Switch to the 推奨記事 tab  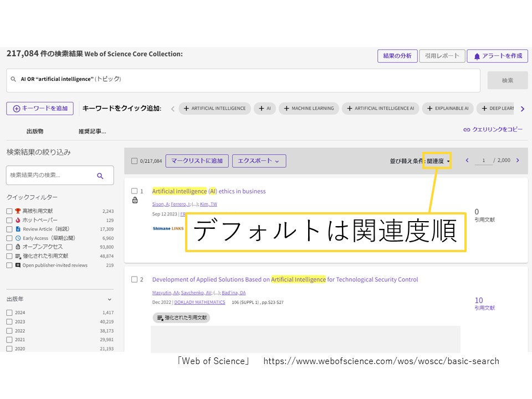(93, 131)
